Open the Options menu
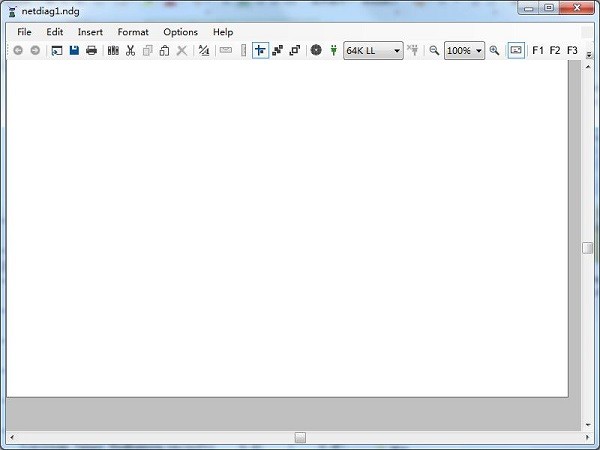 coord(180,32)
